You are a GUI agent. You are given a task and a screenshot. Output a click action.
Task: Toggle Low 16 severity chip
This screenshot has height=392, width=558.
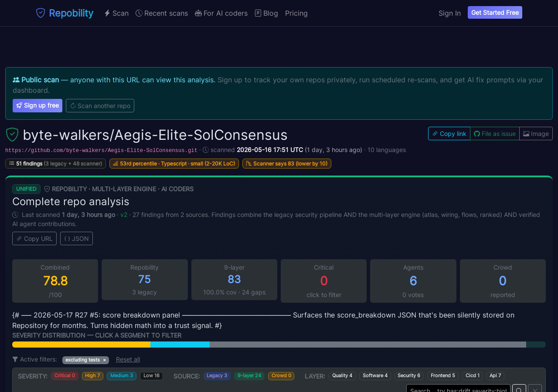click(x=151, y=375)
